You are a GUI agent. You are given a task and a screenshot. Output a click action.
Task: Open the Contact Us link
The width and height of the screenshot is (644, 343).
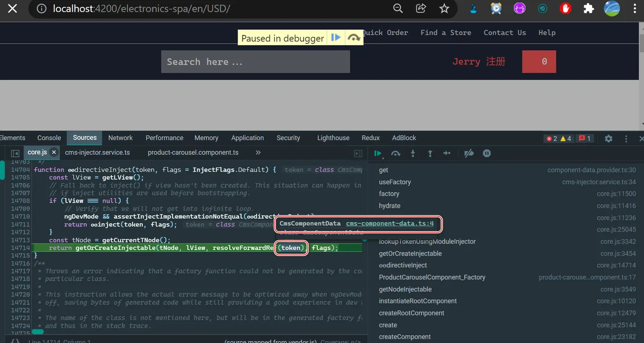(x=505, y=32)
